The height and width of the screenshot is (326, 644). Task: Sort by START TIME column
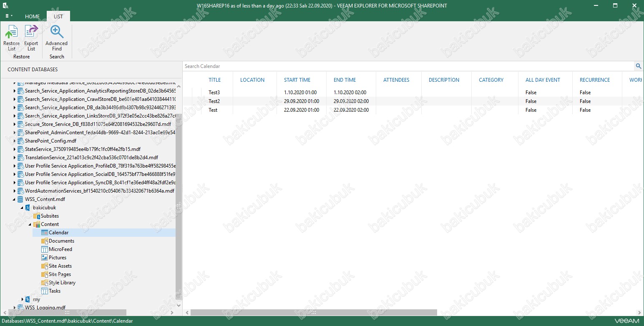click(x=297, y=80)
